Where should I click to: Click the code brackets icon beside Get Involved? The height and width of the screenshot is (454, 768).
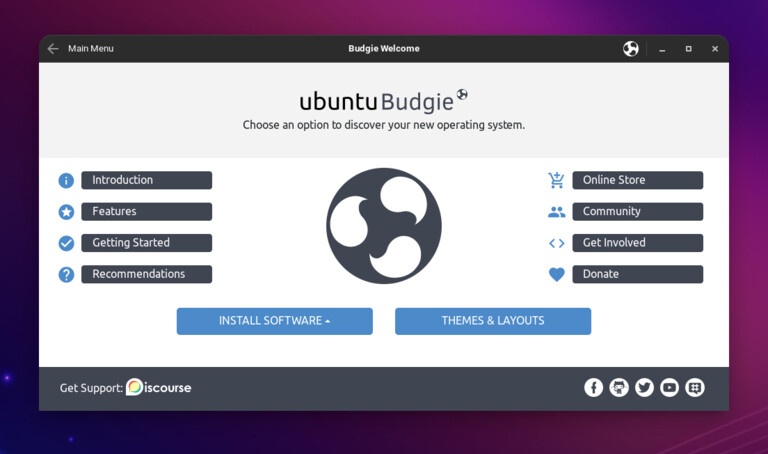tap(556, 243)
